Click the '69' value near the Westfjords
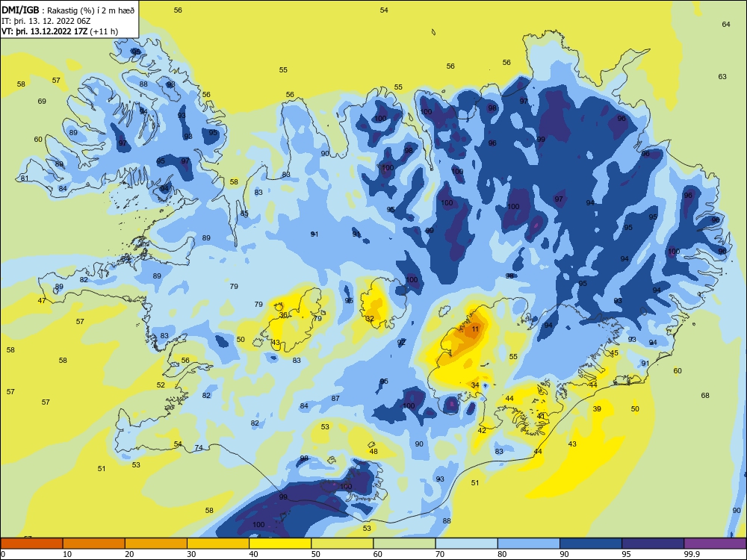Image resolution: width=747 pixels, height=560 pixels. coord(42,101)
